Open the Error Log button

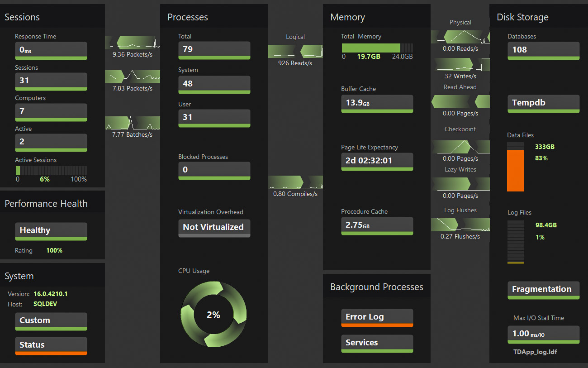pos(377,317)
